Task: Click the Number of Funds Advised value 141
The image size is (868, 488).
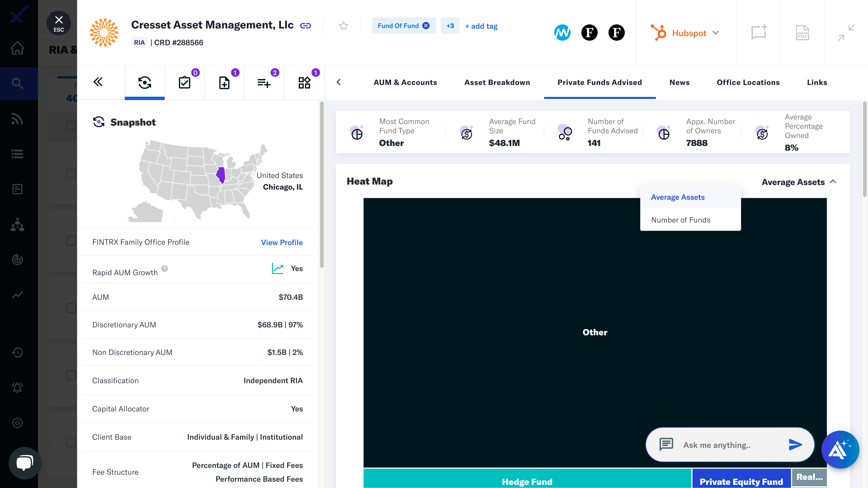Action: (x=594, y=143)
